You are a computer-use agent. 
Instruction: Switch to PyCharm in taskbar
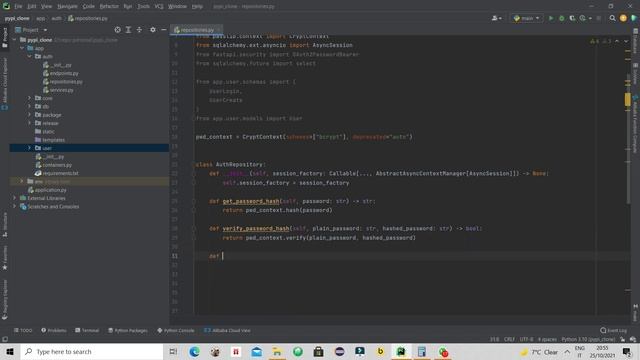(x=401, y=351)
